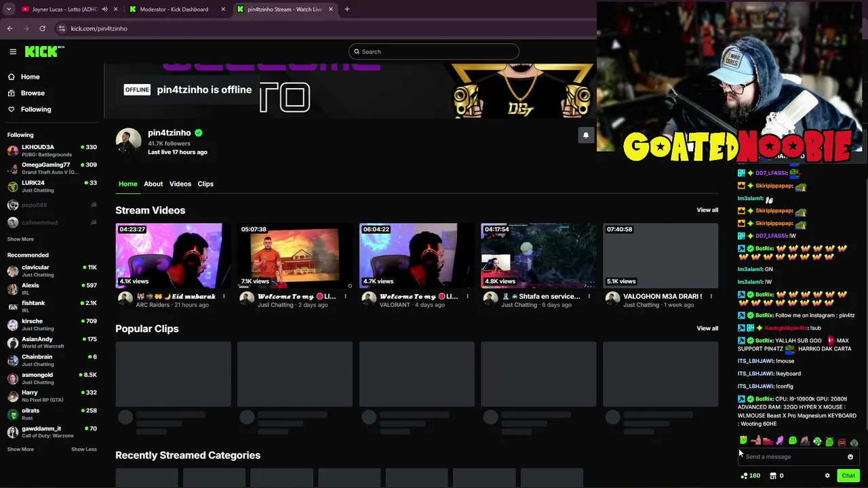Click in the Search field

click(x=434, y=52)
